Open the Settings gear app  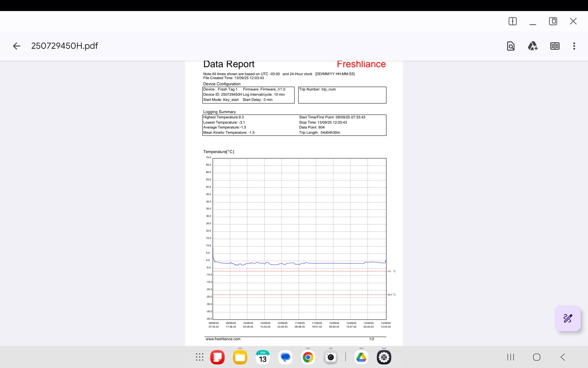pos(384,357)
